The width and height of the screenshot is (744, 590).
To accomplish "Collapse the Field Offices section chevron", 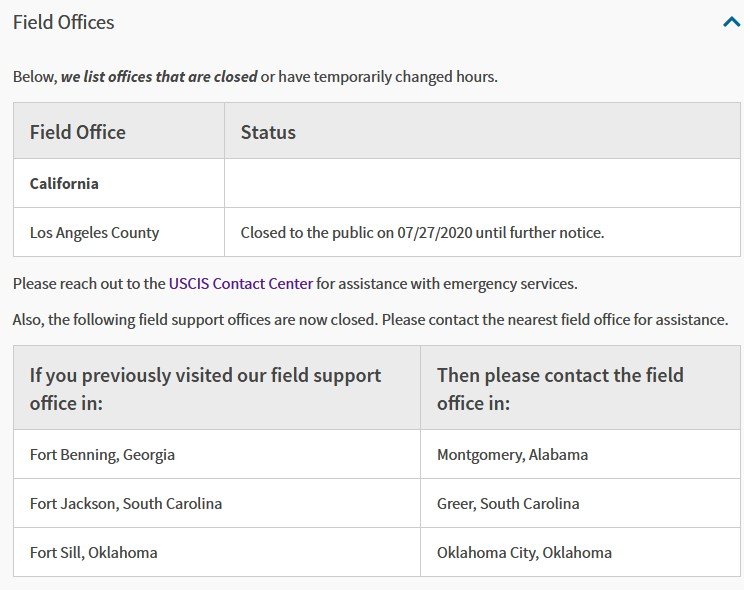I will 731,22.
